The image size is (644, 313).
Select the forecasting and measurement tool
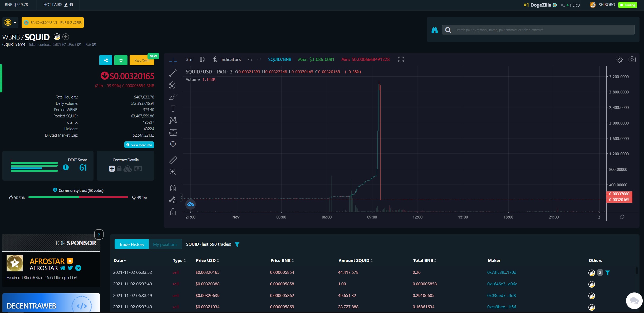[x=173, y=132]
